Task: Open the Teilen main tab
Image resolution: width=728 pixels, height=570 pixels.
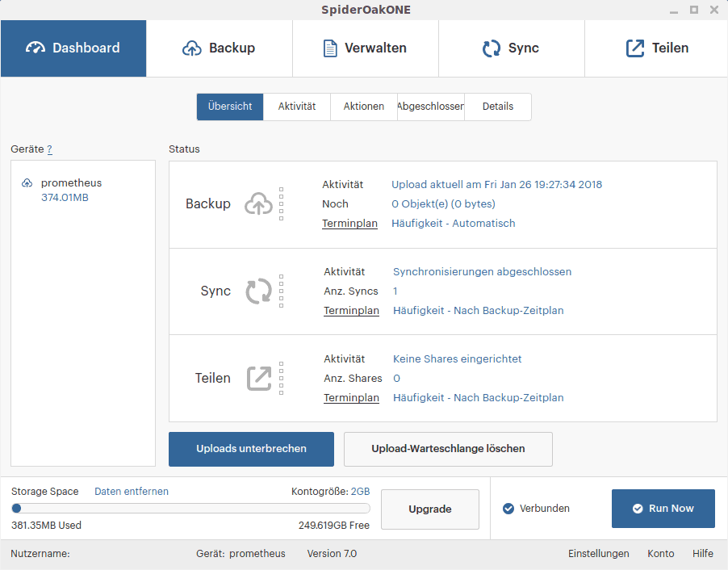Action: coord(656,48)
